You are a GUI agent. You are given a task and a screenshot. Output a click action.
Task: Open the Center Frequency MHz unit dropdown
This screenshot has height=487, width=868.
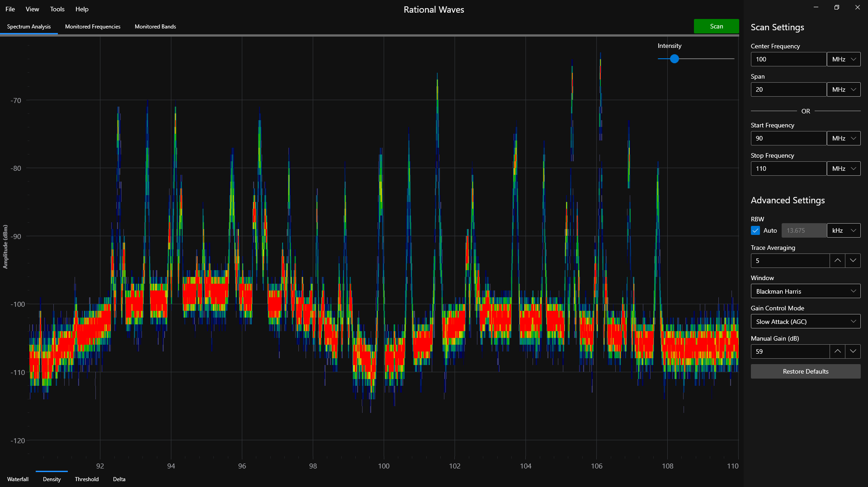844,59
